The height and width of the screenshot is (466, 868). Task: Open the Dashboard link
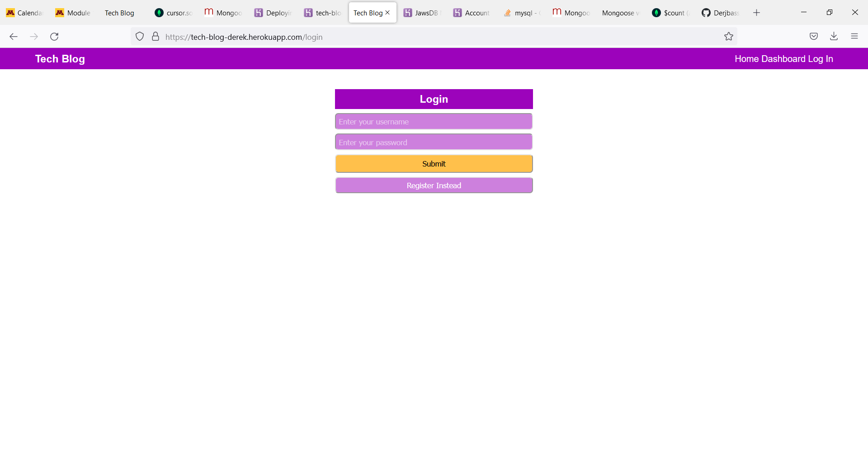[784, 58]
